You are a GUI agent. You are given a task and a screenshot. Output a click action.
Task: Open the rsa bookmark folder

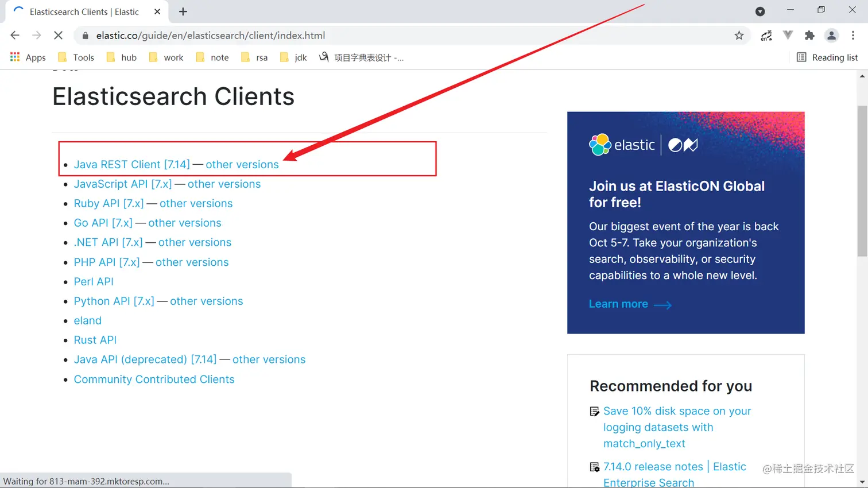[254, 57]
